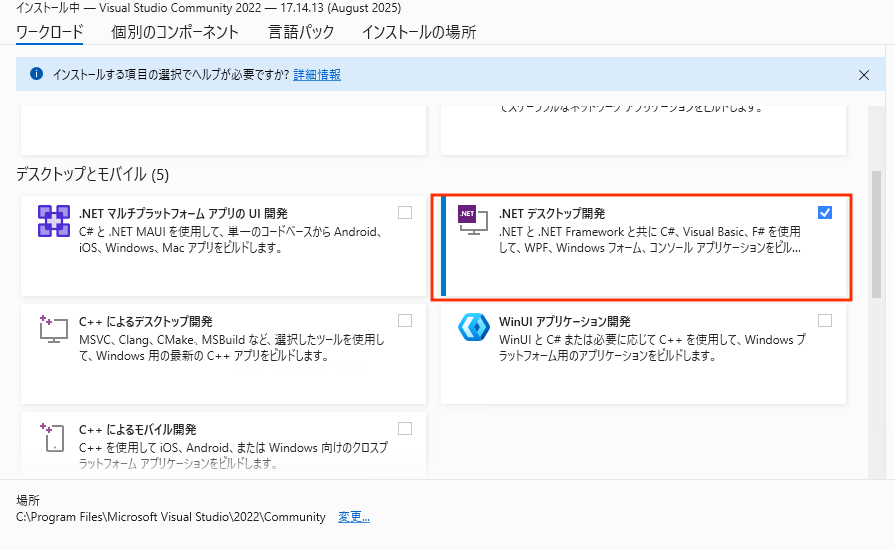Open the 詳細情報 link
Viewport: 895px width, 550px height.
click(317, 75)
